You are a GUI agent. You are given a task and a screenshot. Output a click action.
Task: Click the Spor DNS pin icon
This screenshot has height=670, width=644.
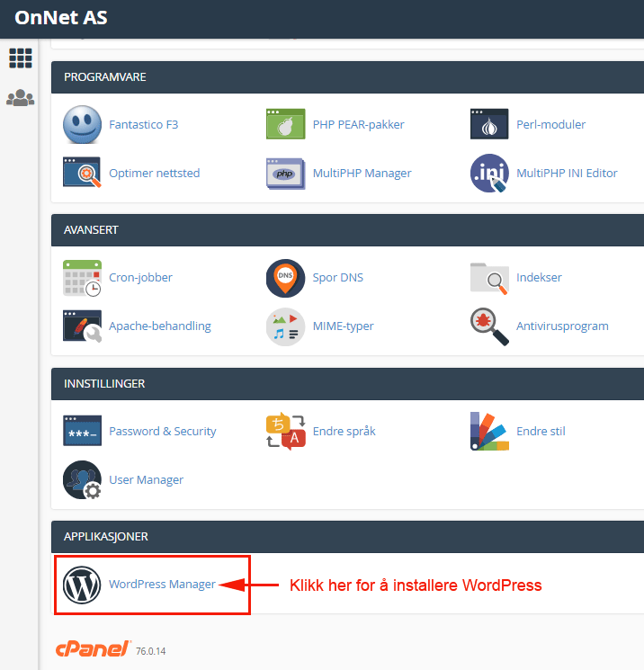(x=285, y=278)
